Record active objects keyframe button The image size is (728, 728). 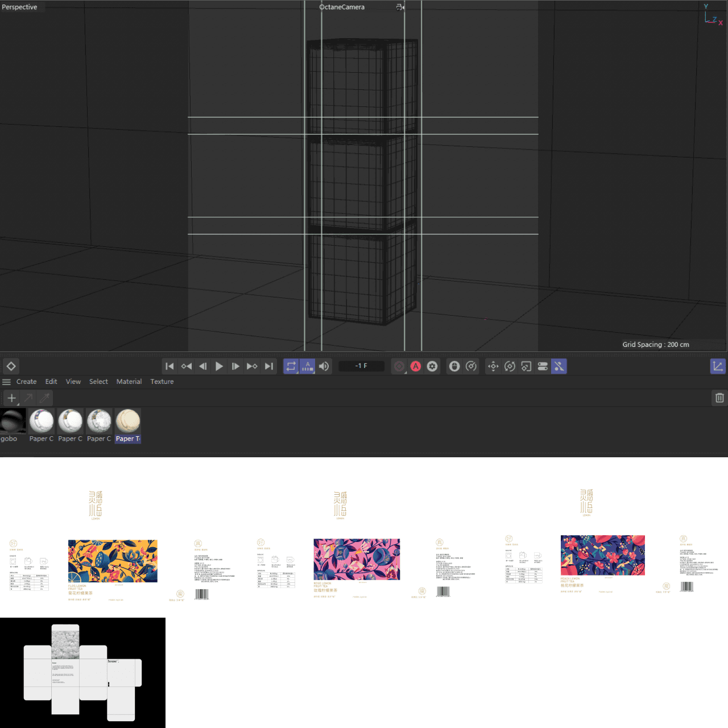399,366
